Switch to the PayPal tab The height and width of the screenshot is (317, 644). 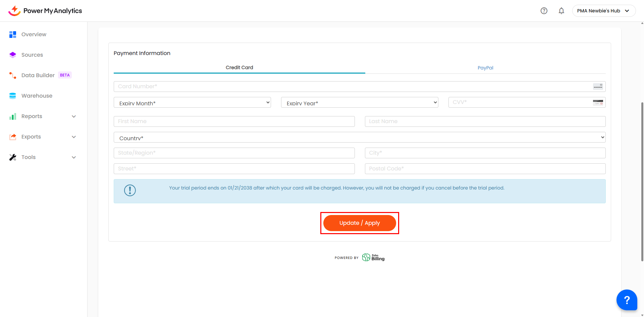pyautogui.click(x=485, y=68)
